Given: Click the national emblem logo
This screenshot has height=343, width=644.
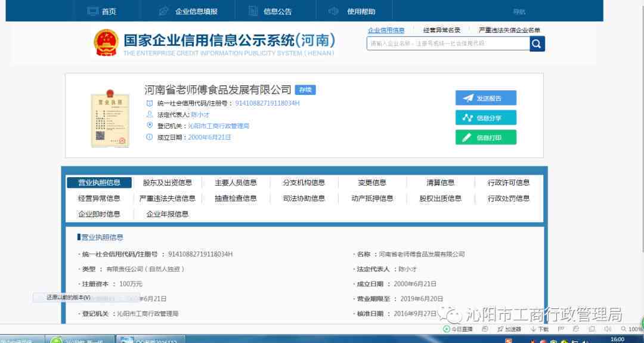Looking at the screenshot, I should tap(106, 43).
